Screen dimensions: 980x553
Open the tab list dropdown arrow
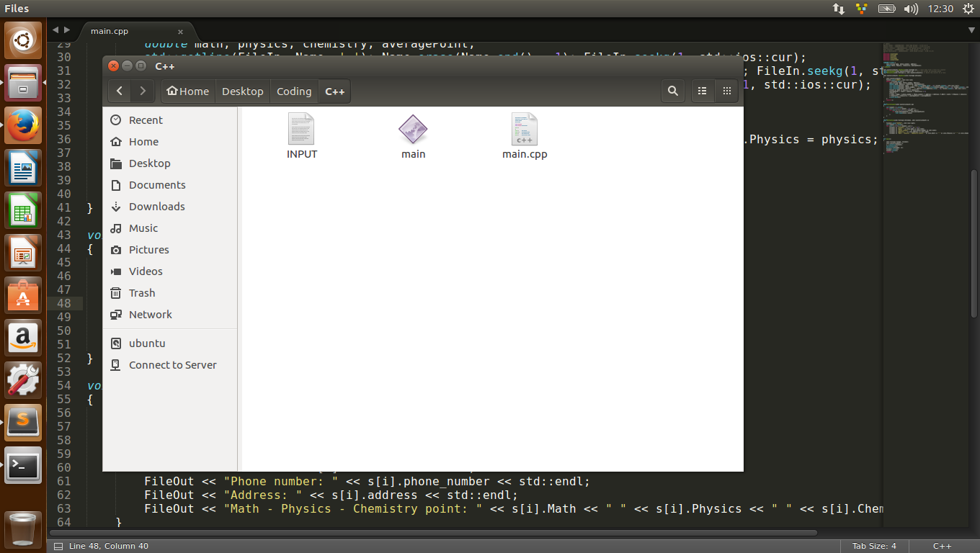coord(970,30)
